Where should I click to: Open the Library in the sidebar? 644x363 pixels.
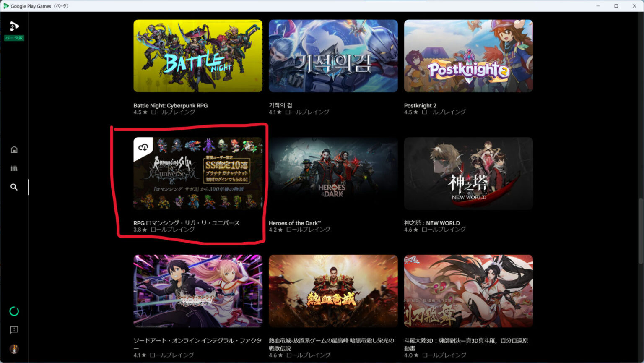(x=14, y=167)
